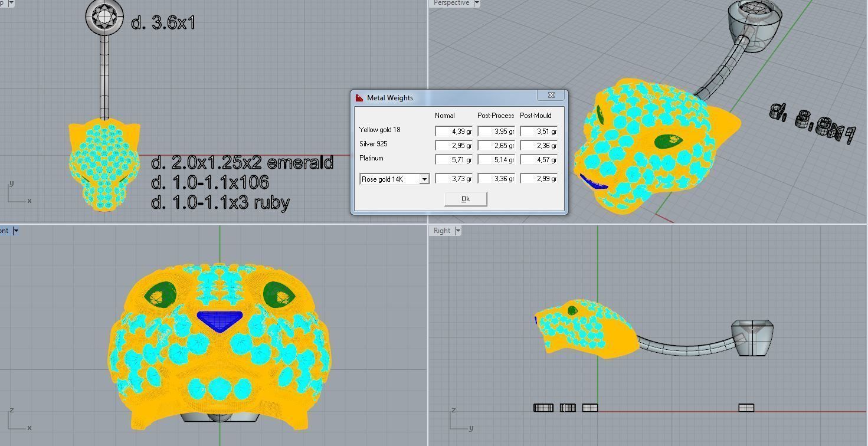This screenshot has width=868, height=446.
Task: Select the 'd. 2.0x1.25x2 emerald' annotation text
Action: coord(242,162)
